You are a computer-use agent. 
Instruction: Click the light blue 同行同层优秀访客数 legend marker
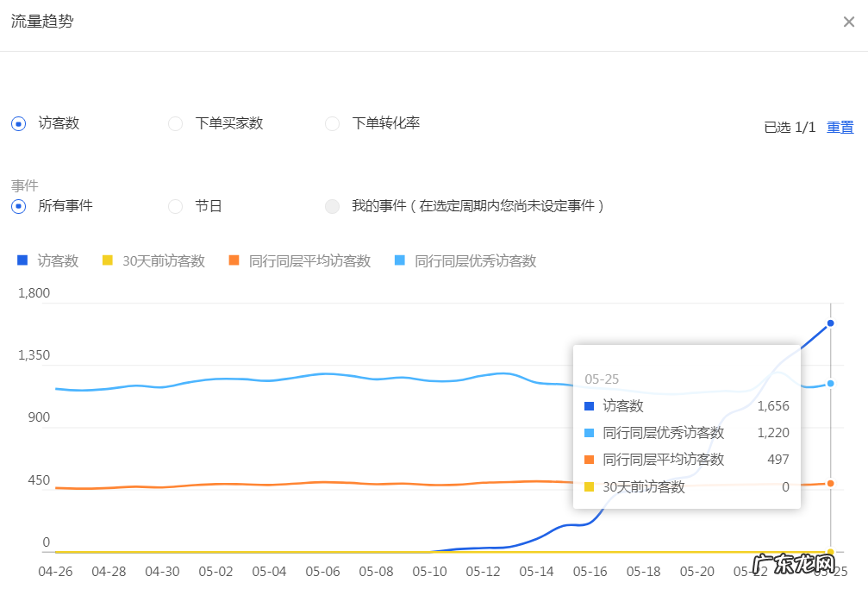[398, 260]
